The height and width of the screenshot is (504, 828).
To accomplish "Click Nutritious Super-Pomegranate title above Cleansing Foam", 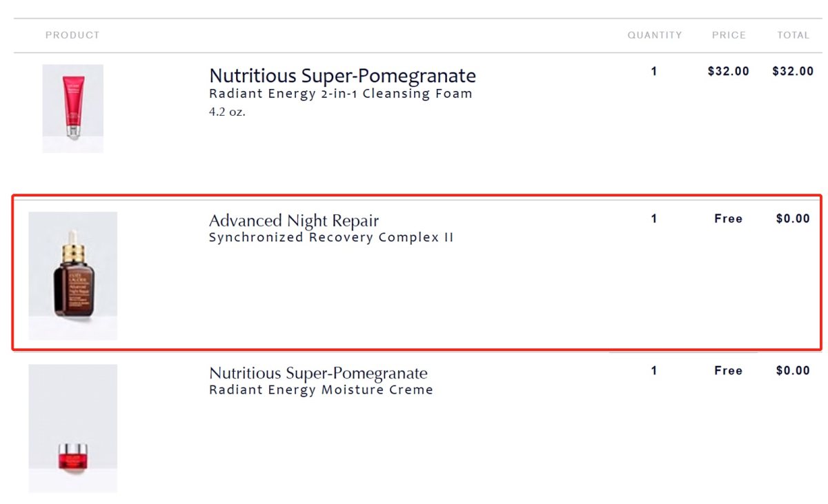I will [x=342, y=75].
